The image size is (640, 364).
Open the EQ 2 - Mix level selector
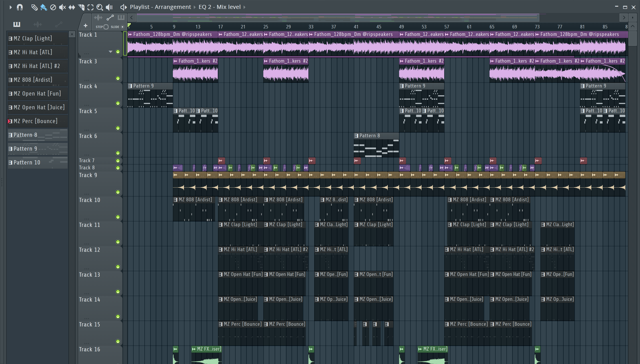click(220, 7)
